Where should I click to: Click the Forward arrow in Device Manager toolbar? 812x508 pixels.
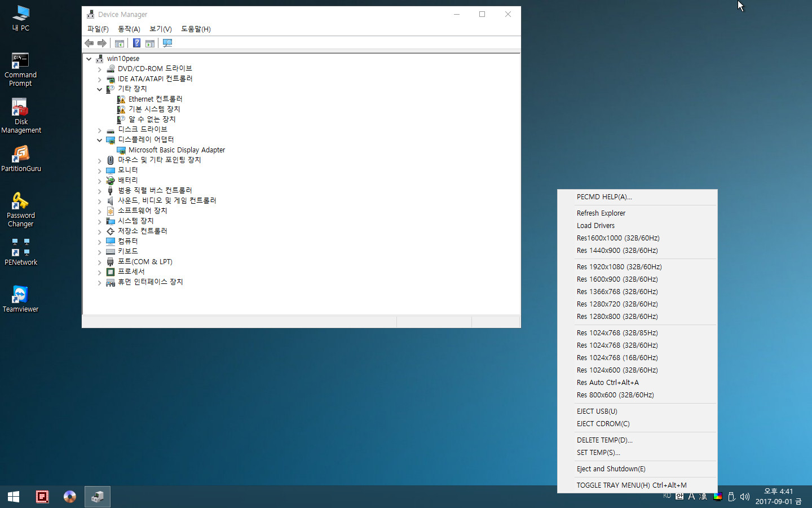[102, 43]
